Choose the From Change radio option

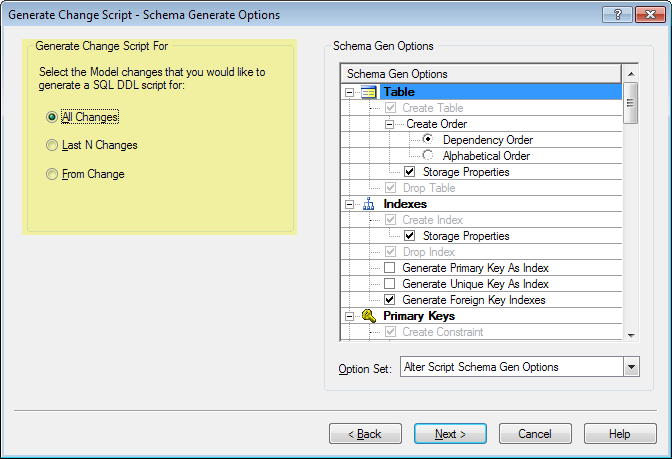pos(52,175)
